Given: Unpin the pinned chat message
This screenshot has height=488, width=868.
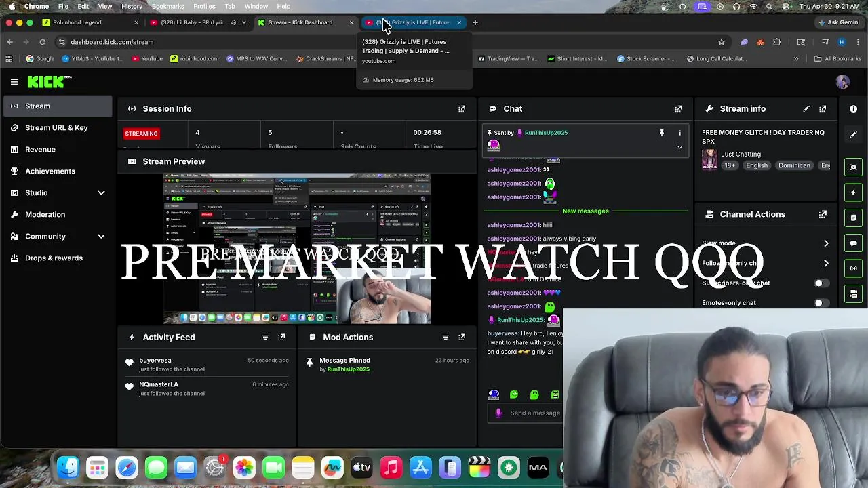Looking at the screenshot, I should click(662, 133).
